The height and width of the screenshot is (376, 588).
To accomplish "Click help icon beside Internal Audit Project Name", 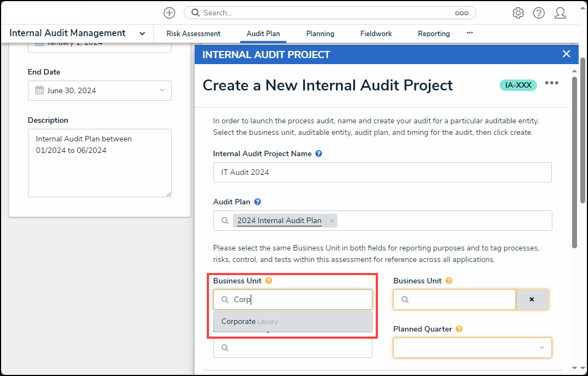I will click(x=319, y=154).
